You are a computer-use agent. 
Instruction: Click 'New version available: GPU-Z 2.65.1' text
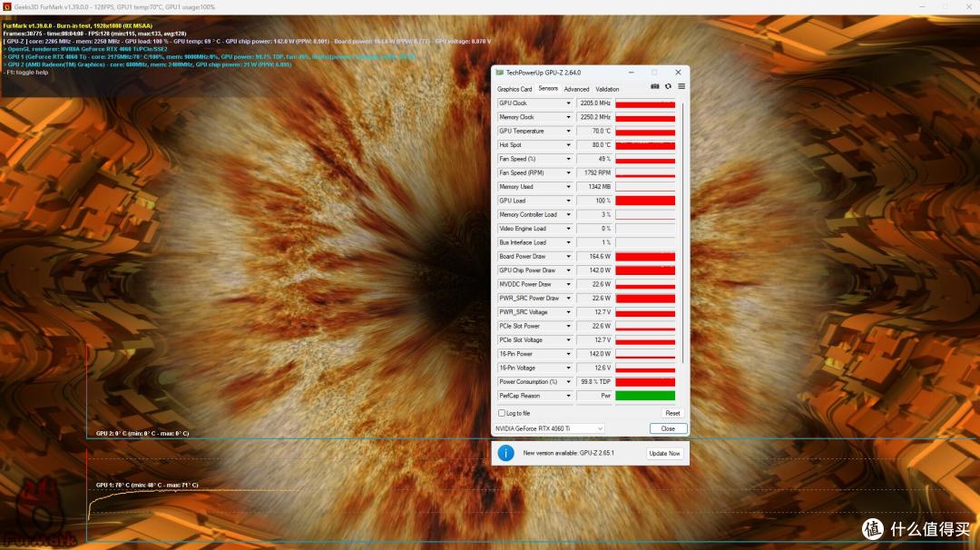pos(568,453)
